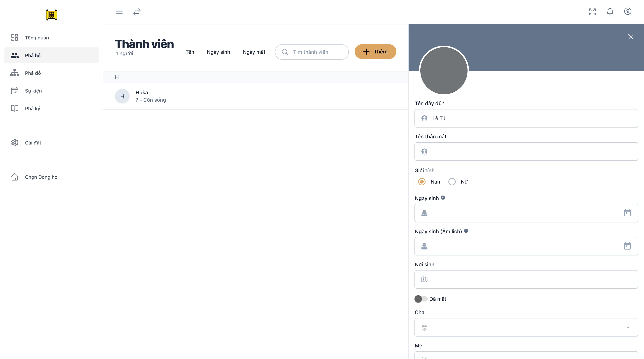Screen dimensions: 644x359
Task: Click the Thêm button to add member
Action: 375,52
